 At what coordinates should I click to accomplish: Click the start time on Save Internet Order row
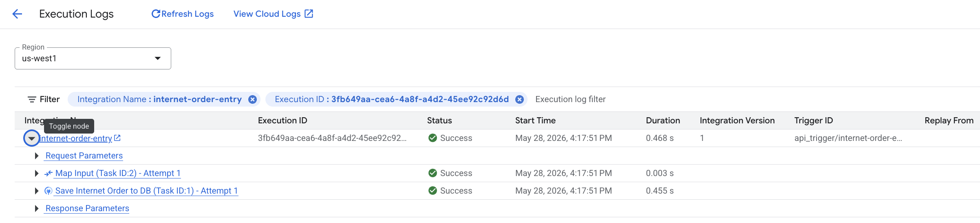(x=563, y=191)
